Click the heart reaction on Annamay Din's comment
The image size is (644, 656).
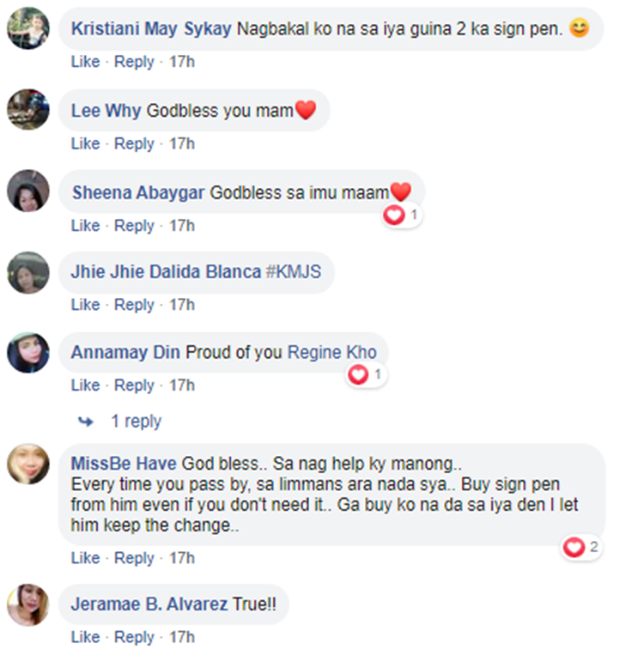tap(359, 374)
